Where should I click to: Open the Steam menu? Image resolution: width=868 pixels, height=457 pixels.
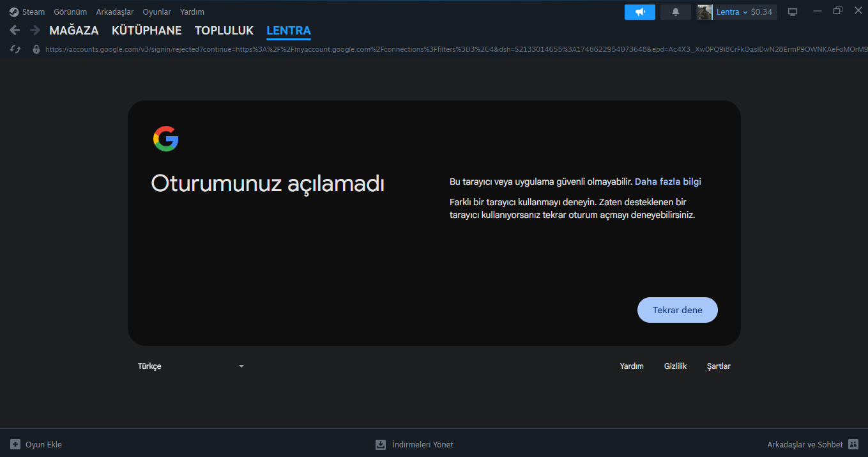[33, 12]
